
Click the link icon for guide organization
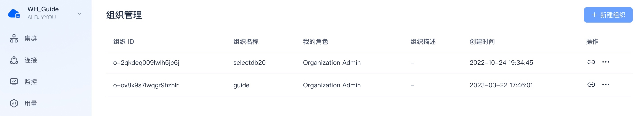coord(591,85)
